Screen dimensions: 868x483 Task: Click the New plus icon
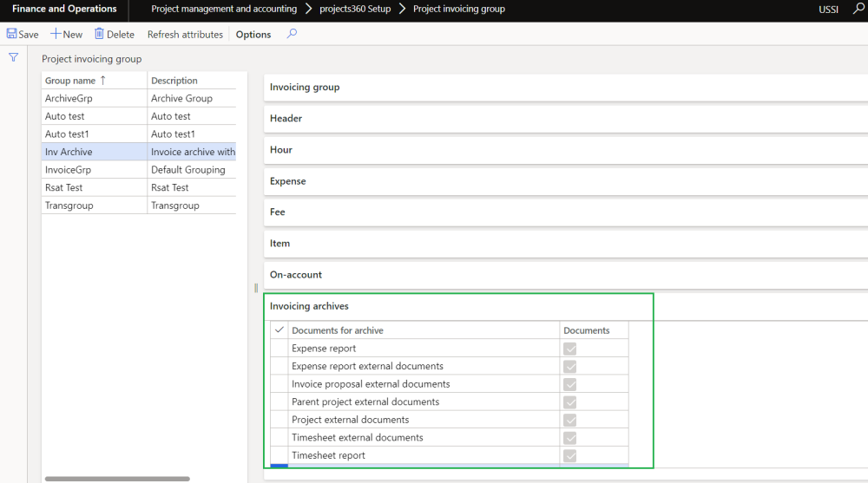[56, 35]
